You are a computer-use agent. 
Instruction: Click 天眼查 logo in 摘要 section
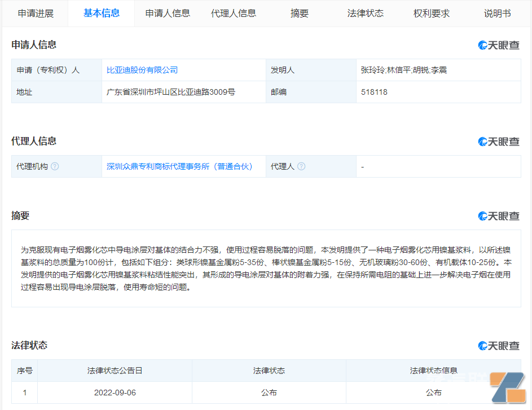(x=499, y=216)
